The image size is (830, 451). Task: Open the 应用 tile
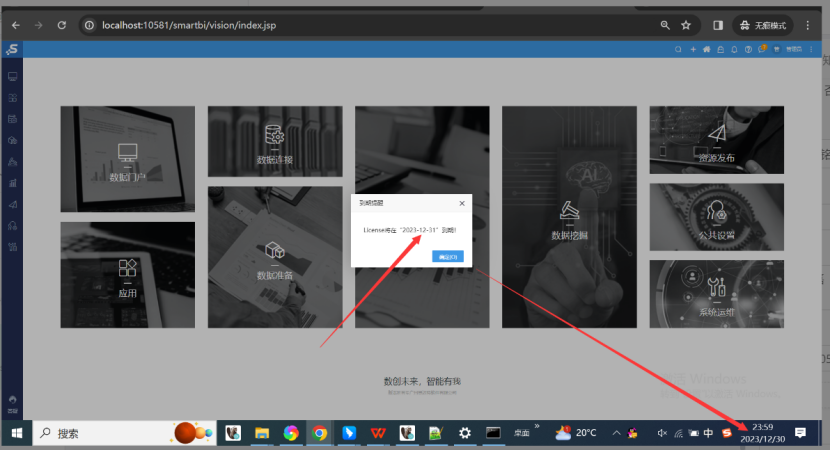coord(128,275)
